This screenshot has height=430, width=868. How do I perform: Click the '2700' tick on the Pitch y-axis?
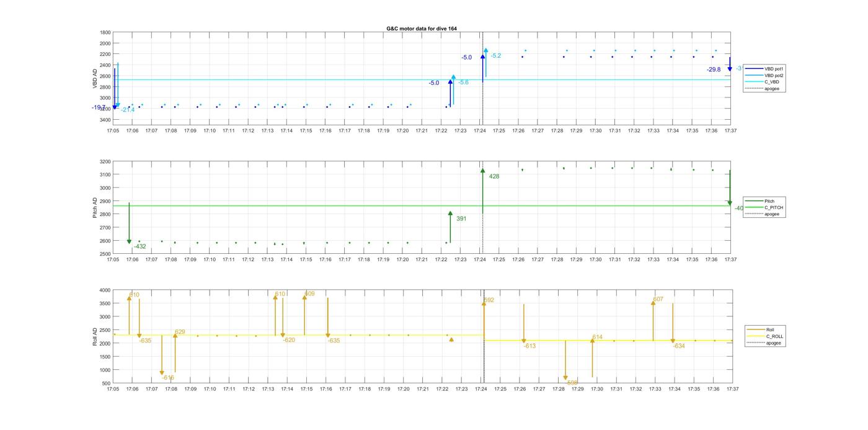click(105, 228)
